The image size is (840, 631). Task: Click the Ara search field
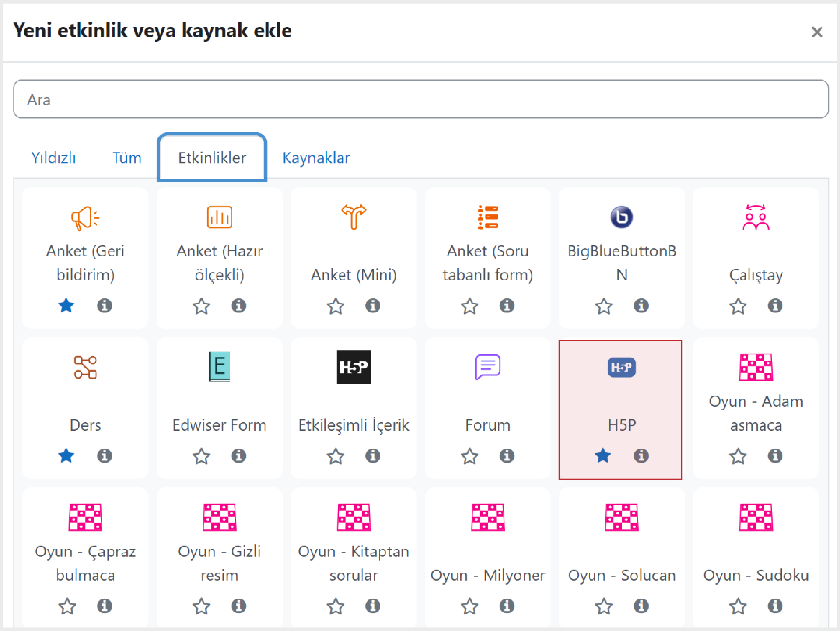tap(420, 99)
